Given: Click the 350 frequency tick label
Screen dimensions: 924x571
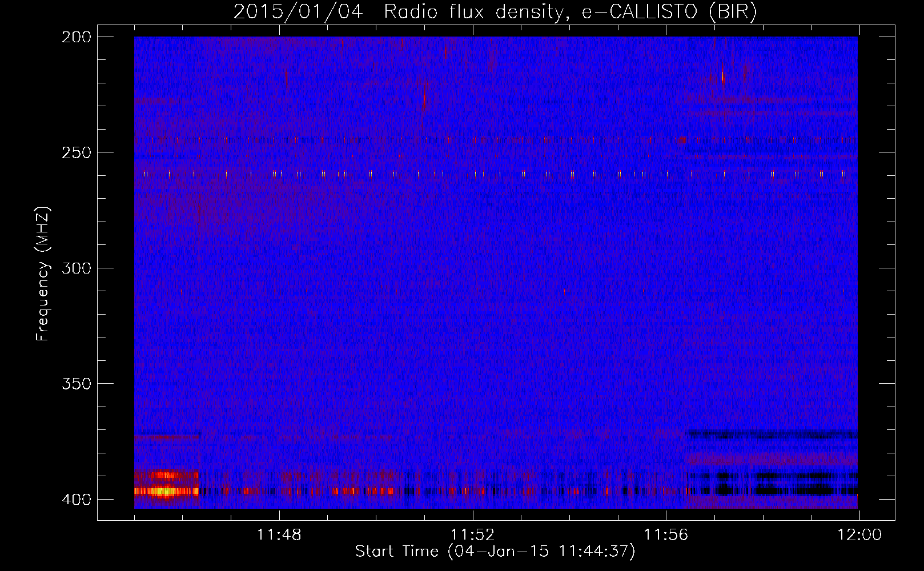Looking at the screenshot, I should (76, 384).
